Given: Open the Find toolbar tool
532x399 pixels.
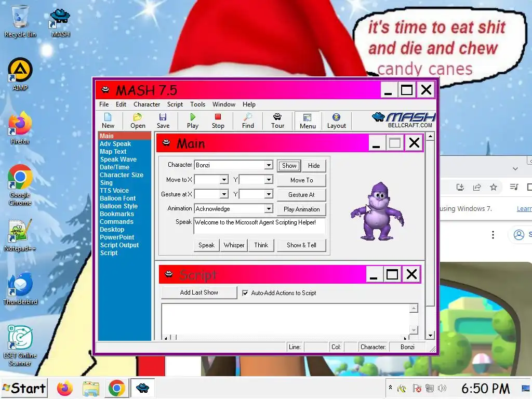Looking at the screenshot, I should click(x=248, y=121).
